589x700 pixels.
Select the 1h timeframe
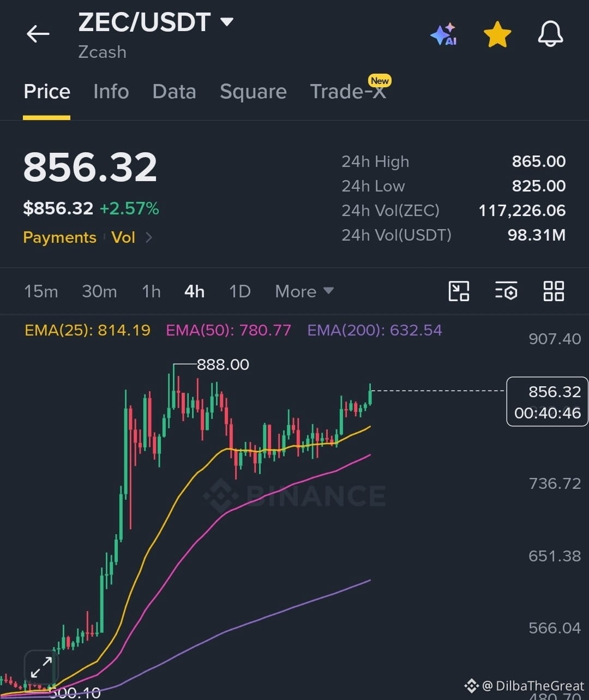pyautogui.click(x=151, y=291)
